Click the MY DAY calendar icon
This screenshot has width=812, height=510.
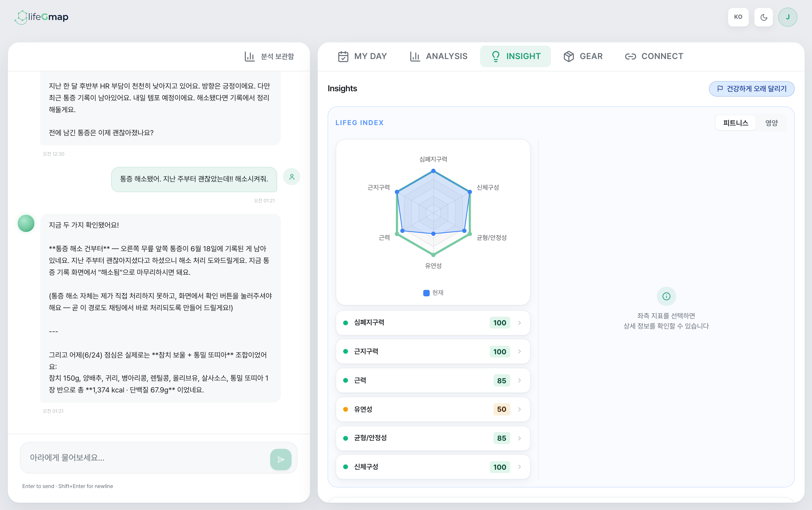coord(343,56)
